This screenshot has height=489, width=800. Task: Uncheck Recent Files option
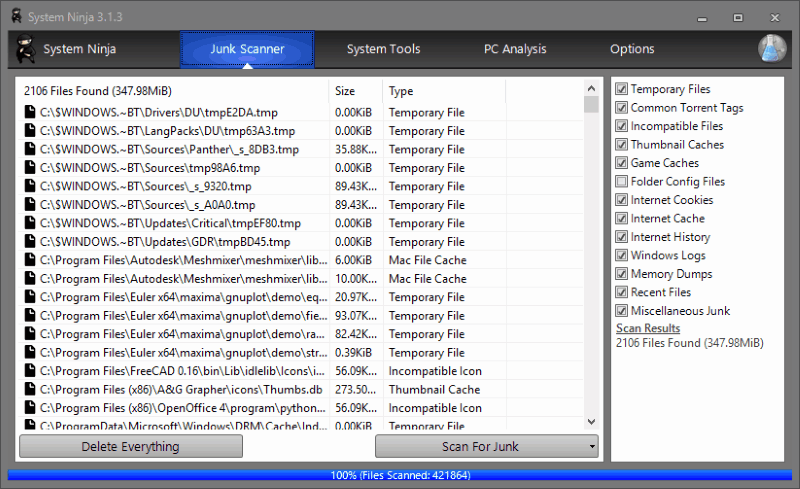(621, 292)
